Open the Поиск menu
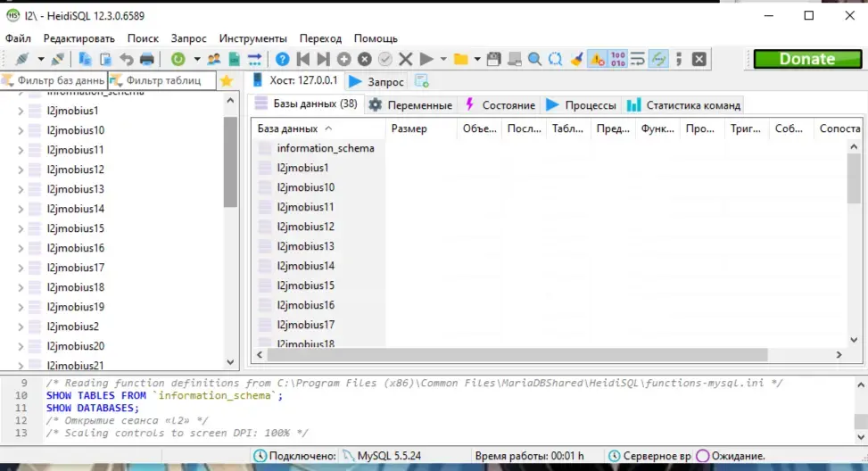This screenshot has width=868, height=471. [x=143, y=38]
